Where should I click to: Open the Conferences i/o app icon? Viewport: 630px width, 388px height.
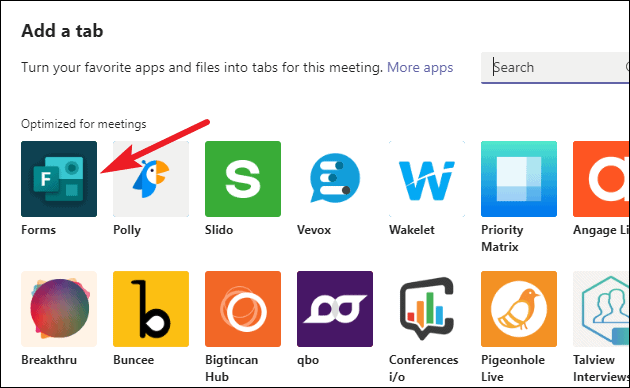427,309
